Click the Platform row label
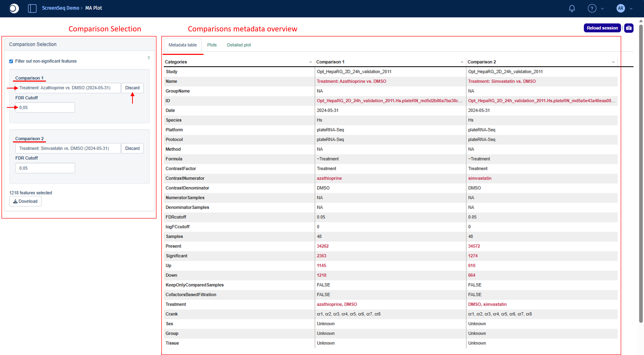The height and width of the screenshot is (355, 644). tap(174, 130)
